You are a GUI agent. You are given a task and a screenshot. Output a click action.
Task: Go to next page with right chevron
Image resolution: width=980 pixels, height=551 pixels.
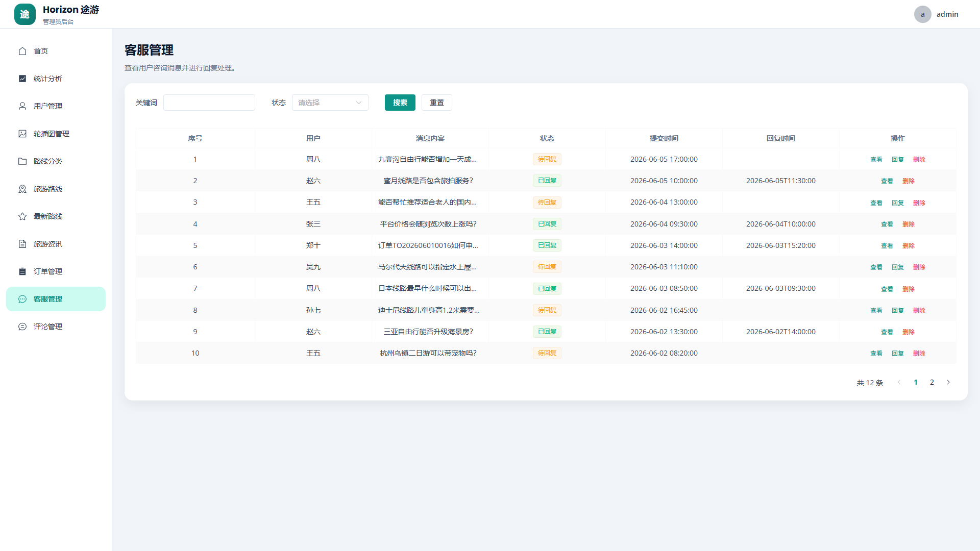[x=948, y=382]
